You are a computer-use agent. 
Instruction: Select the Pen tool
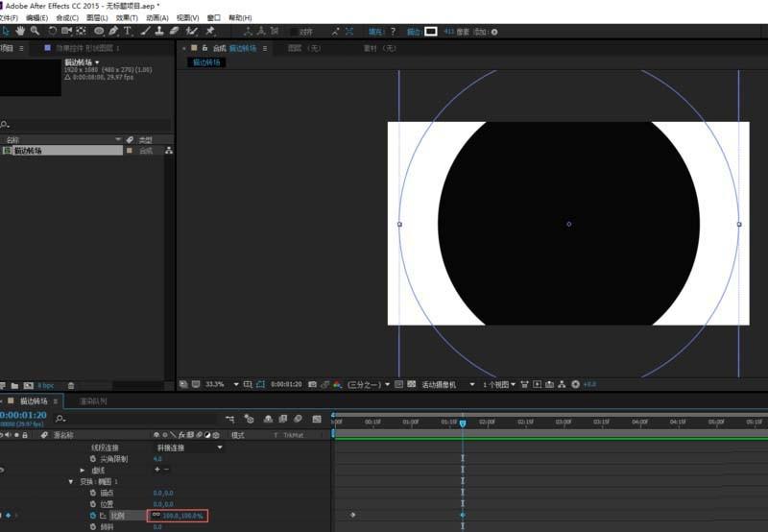click(x=113, y=31)
